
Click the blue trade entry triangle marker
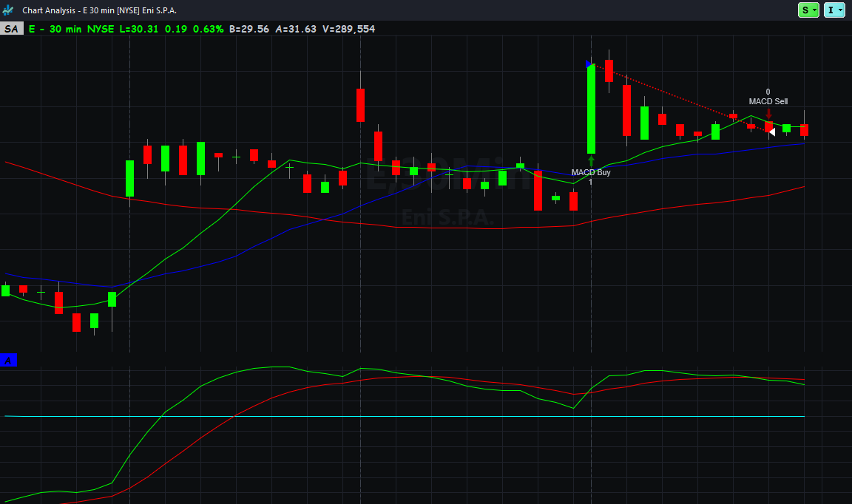coord(589,64)
